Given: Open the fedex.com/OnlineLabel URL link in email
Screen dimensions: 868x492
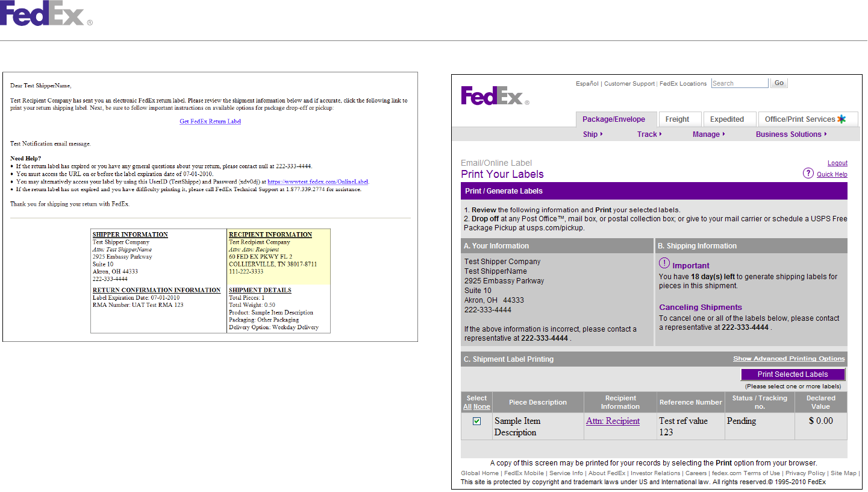Looking at the screenshot, I should (318, 181).
